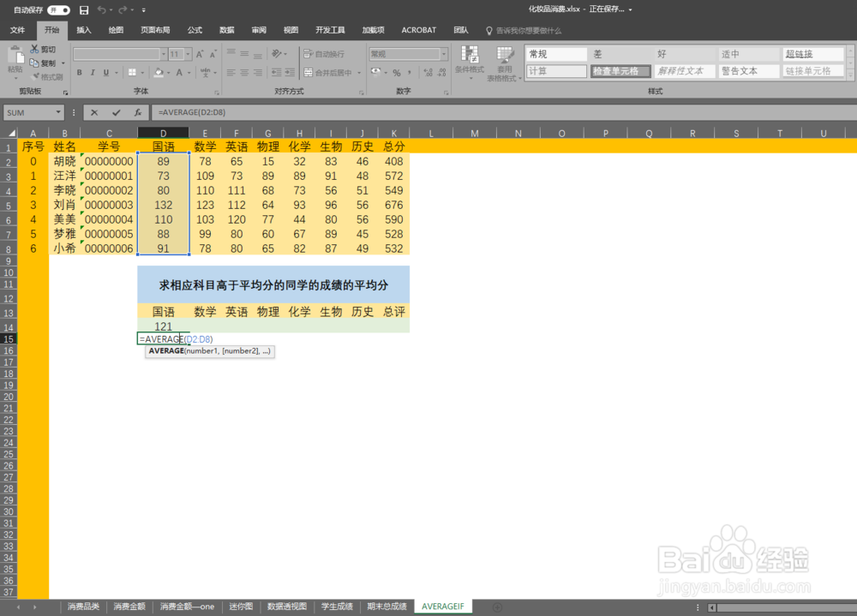
Task: Open the Name Box (SUM) dropdown
Action: (58, 112)
